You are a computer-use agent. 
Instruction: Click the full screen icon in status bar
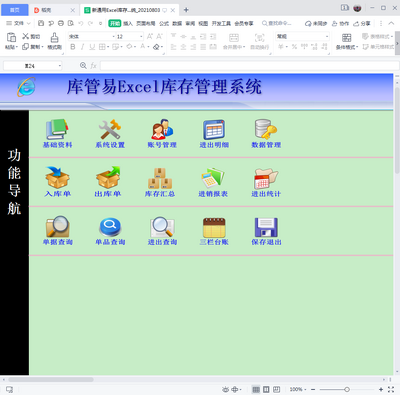click(391, 389)
